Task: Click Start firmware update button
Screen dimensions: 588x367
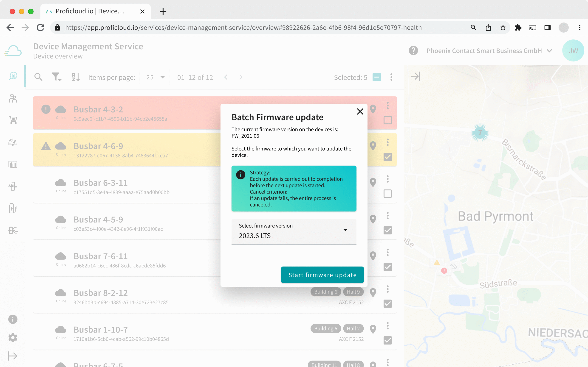Action: [322, 275]
